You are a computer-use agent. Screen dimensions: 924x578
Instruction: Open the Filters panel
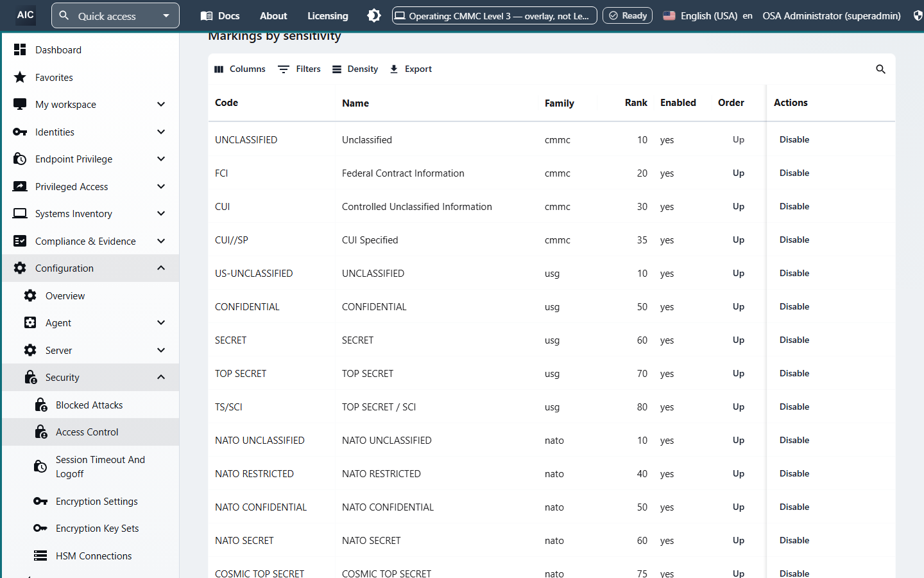point(299,69)
